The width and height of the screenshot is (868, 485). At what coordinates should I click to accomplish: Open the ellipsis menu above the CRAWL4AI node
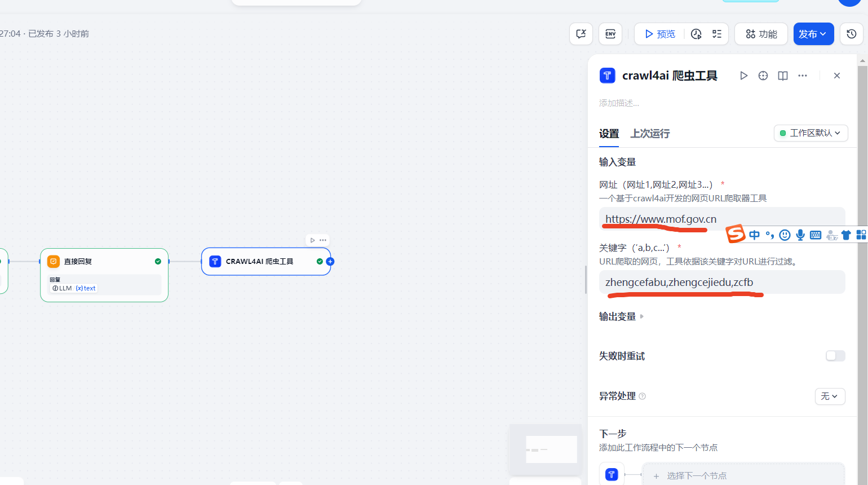click(323, 240)
